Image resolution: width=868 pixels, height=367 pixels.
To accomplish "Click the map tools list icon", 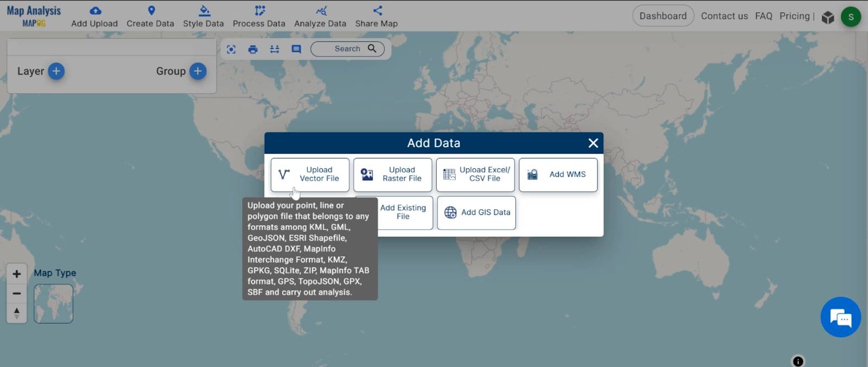I will (275, 49).
